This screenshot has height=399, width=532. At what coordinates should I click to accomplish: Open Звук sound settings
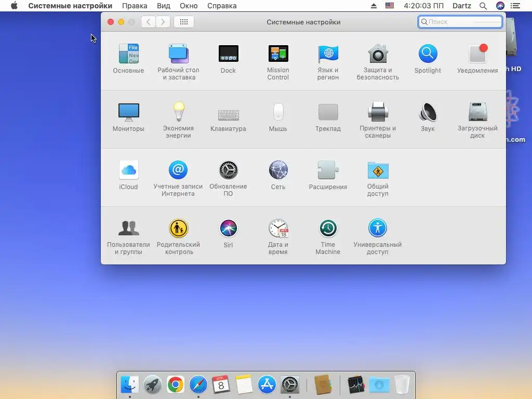point(428,117)
